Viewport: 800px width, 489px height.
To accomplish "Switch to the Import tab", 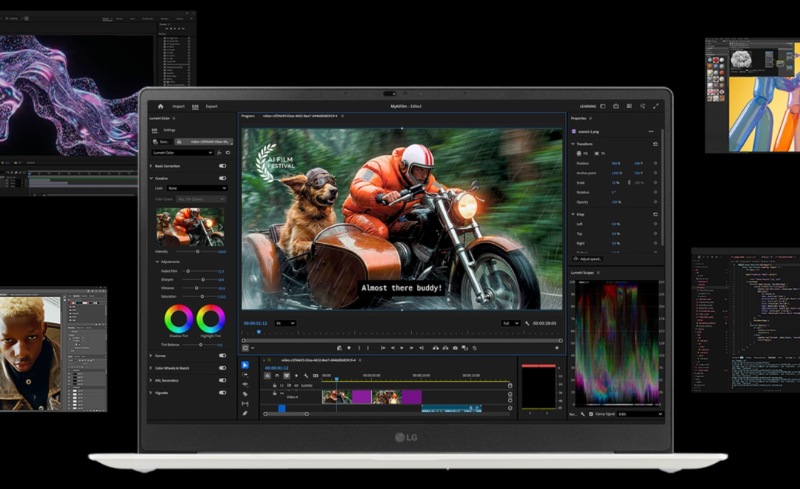I will coord(179,106).
